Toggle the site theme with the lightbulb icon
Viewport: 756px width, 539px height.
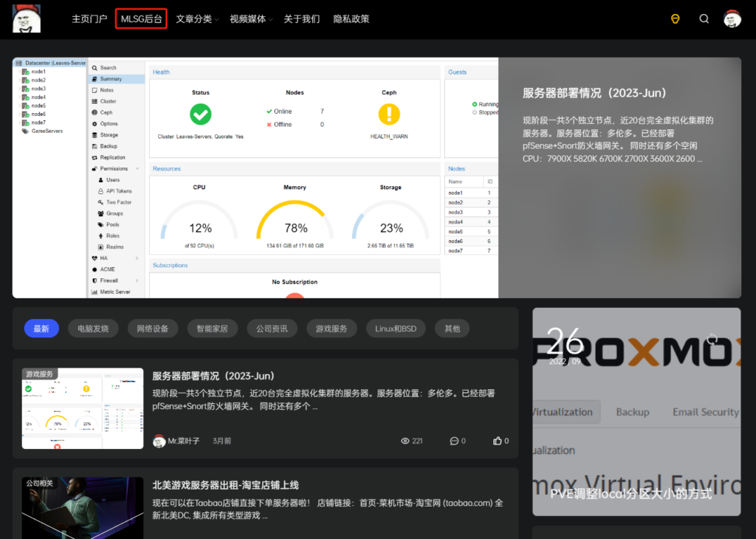676,18
